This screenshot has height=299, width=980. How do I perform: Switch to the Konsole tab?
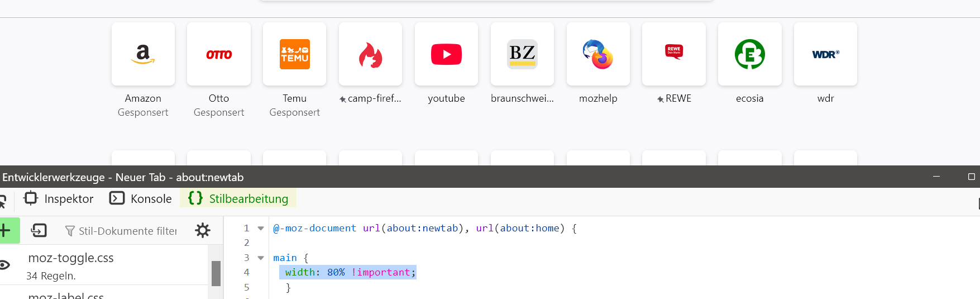click(x=141, y=198)
